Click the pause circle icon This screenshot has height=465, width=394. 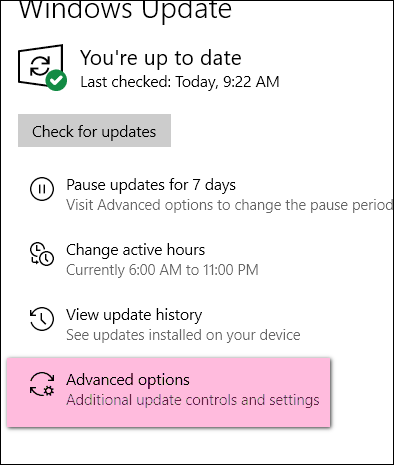tap(42, 189)
